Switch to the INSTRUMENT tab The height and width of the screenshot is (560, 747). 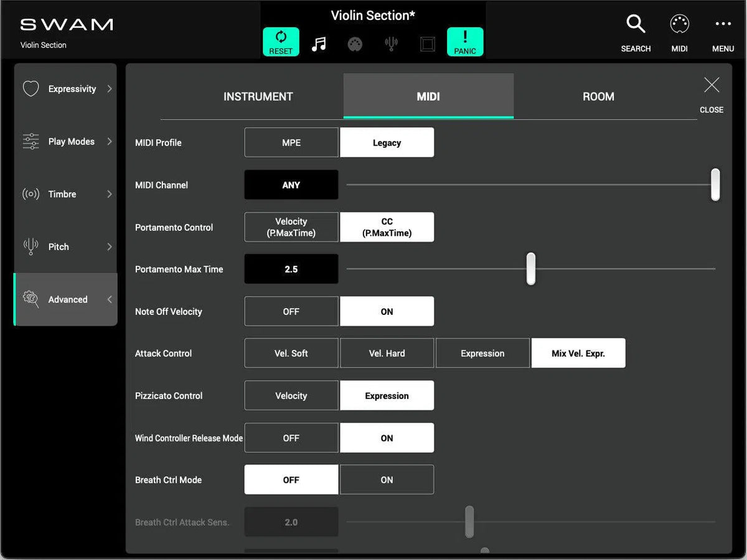[x=258, y=96]
